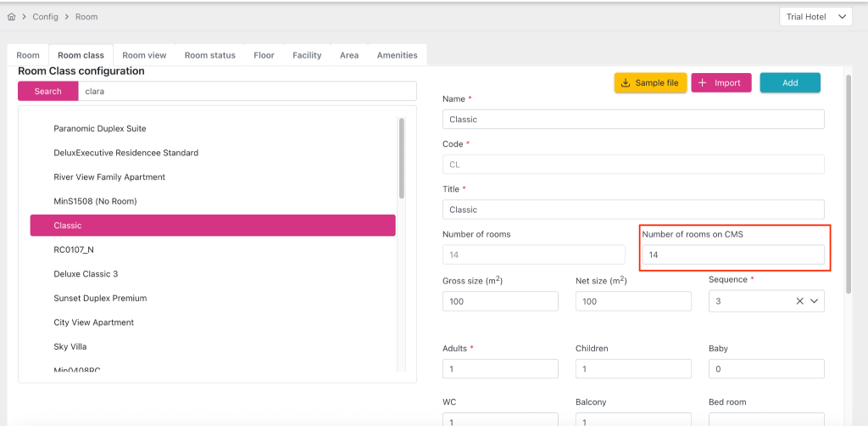Click Config in the breadcrumb

coord(45,17)
